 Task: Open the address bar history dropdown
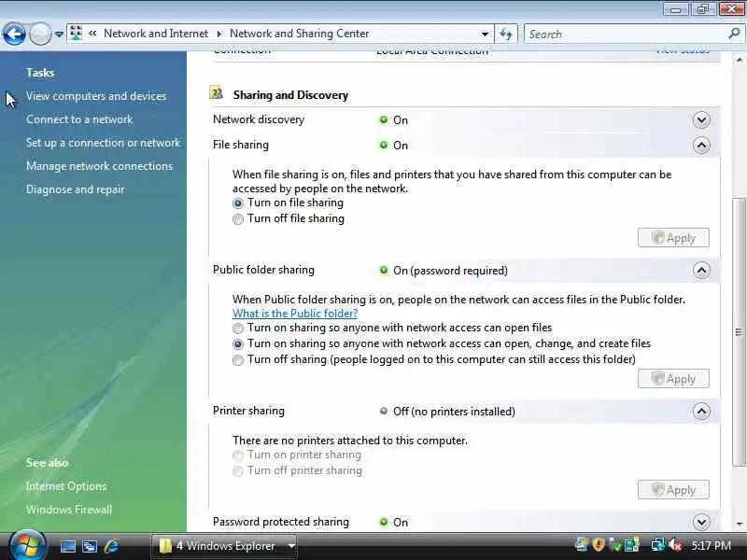(485, 34)
